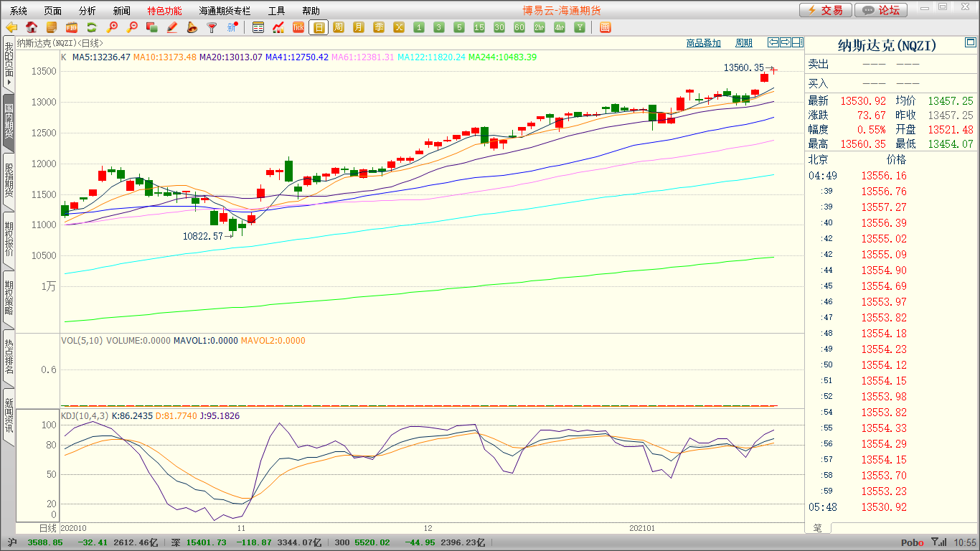Viewport: 980px width, 551px height.
Task: Open the trend line chart icon
Action: click(278, 27)
